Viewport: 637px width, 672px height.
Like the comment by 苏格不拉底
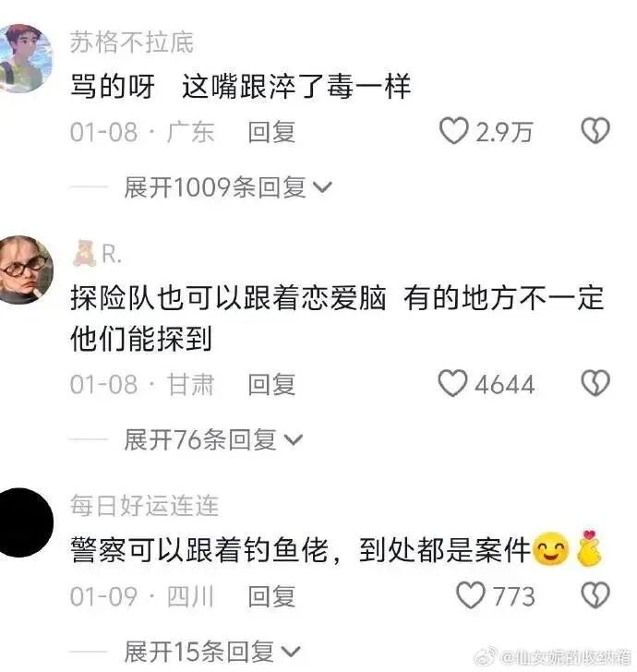453,131
